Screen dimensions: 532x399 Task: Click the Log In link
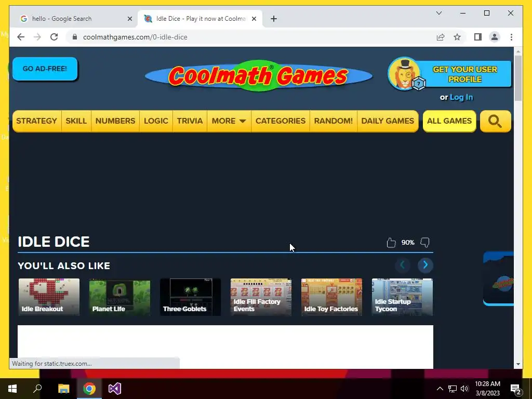click(x=461, y=97)
